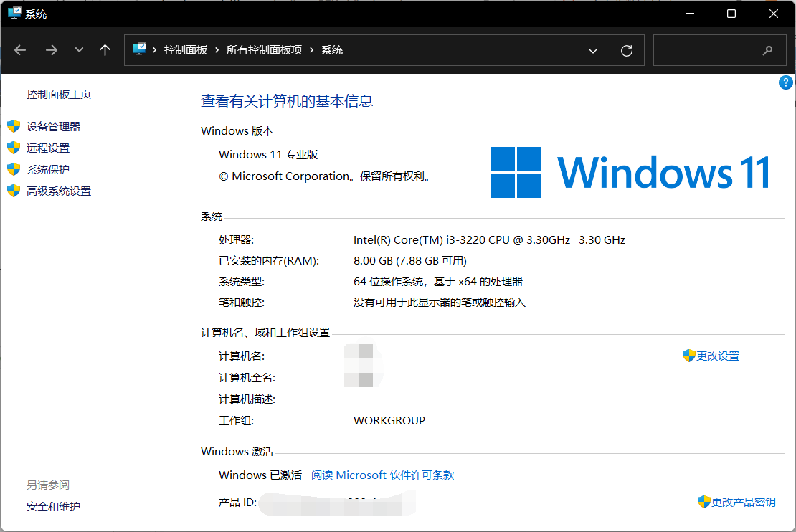This screenshot has width=796, height=532.
Task: Click inside the search box
Action: [x=717, y=50]
